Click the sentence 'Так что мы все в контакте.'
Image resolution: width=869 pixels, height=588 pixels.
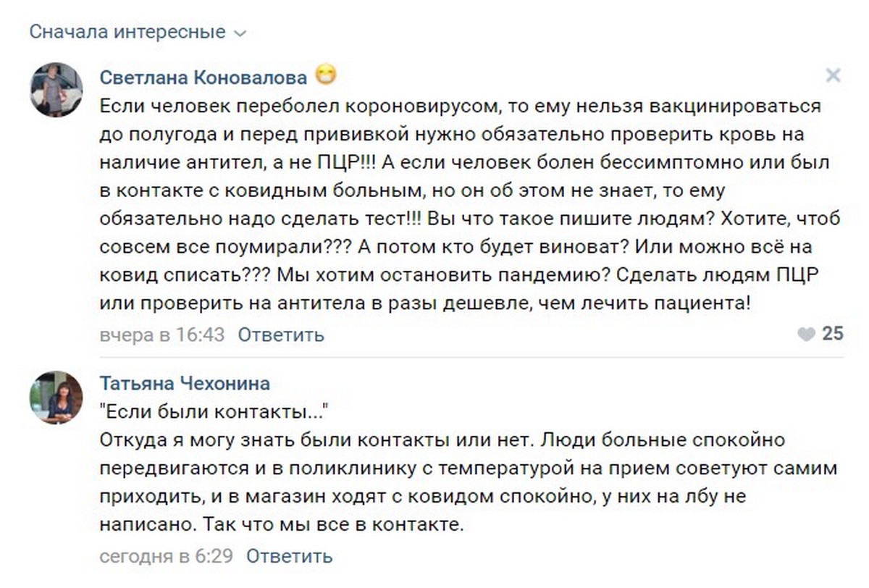pyautogui.click(x=330, y=524)
